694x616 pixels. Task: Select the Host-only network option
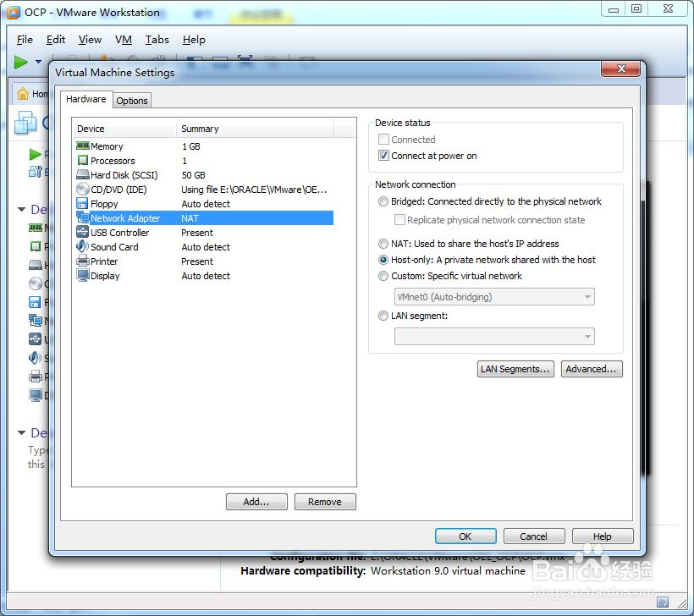(x=383, y=260)
